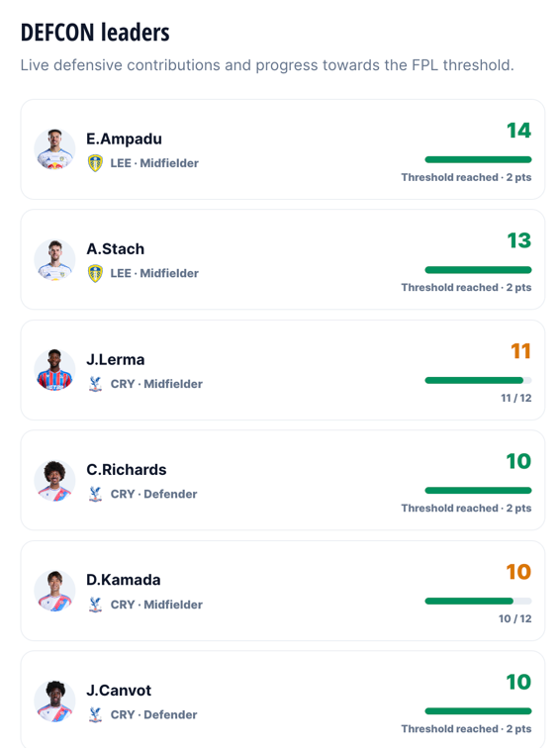Open the E.Ampadu player name link

(x=124, y=139)
